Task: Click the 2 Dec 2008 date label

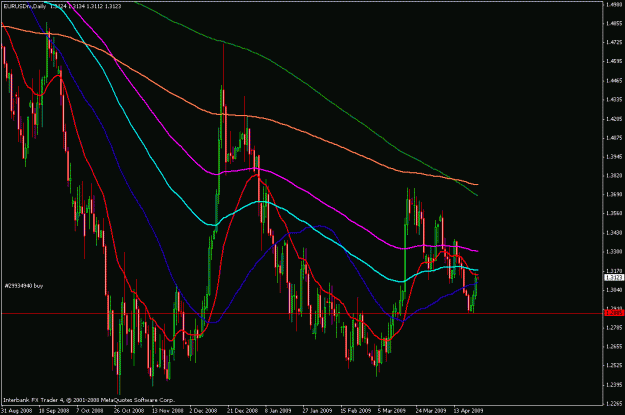Action: click(x=203, y=410)
